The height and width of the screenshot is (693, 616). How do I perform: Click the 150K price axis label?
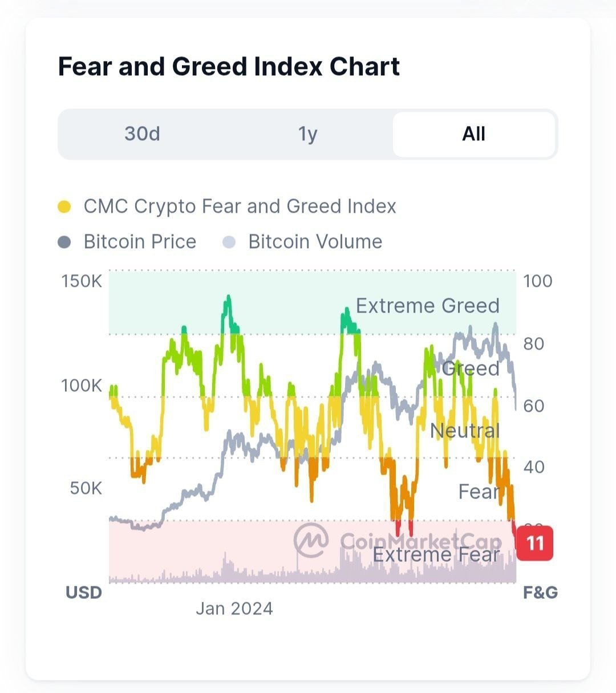coord(82,281)
